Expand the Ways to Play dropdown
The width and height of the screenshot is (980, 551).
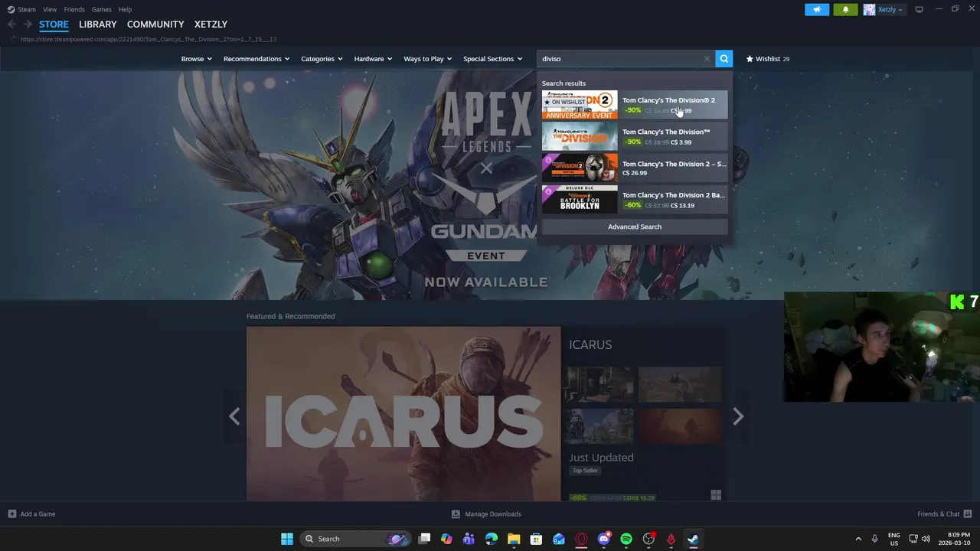click(427, 59)
